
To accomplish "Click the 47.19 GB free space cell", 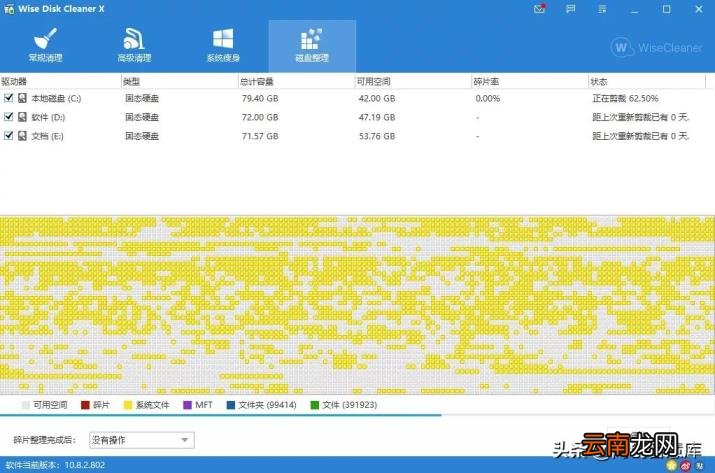I will [x=377, y=117].
